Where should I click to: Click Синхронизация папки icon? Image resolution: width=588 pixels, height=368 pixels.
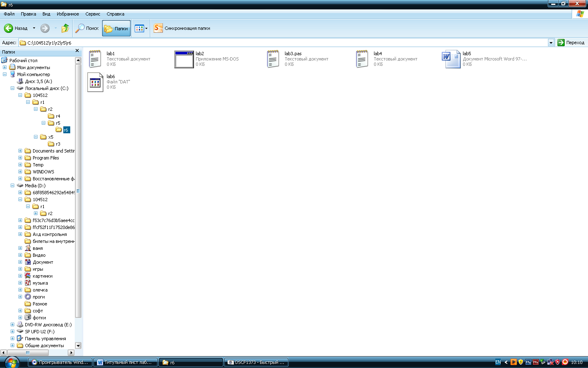[158, 28]
